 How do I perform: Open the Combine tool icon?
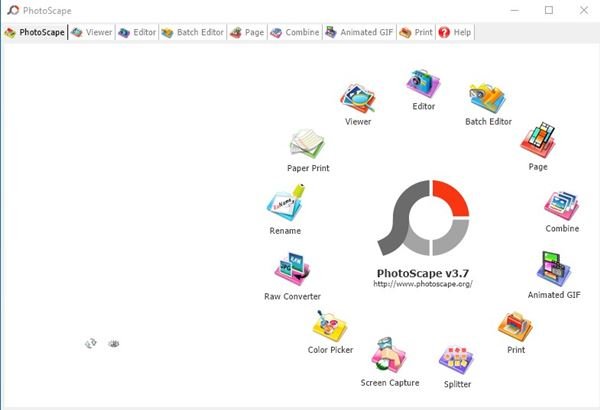click(561, 205)
